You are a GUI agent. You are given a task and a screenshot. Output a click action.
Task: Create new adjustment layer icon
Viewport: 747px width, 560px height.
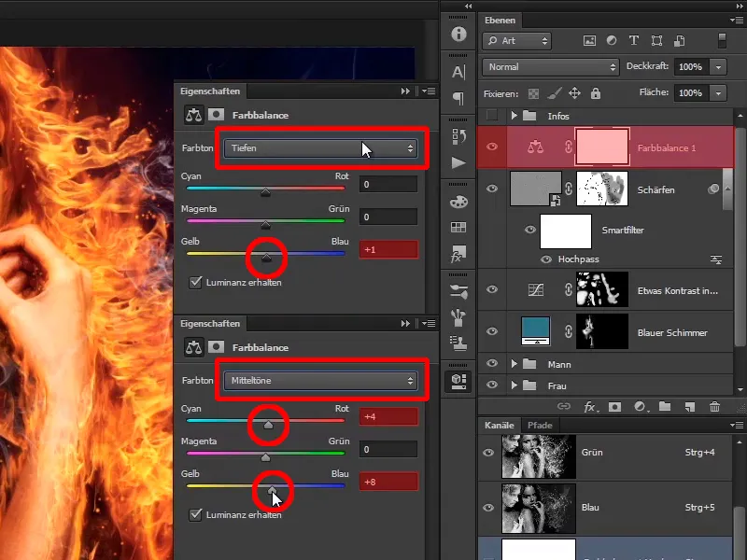click(x=640, y=407)
